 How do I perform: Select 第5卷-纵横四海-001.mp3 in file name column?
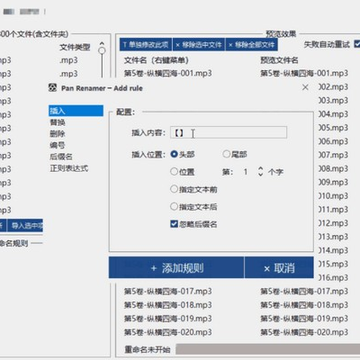(168, 73)
